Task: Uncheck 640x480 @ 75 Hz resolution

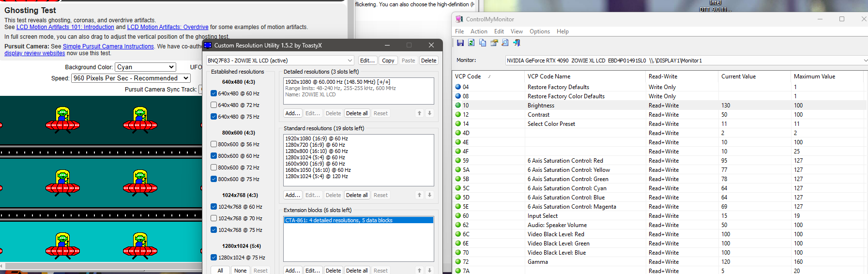Action: click(x=213, y=117)
